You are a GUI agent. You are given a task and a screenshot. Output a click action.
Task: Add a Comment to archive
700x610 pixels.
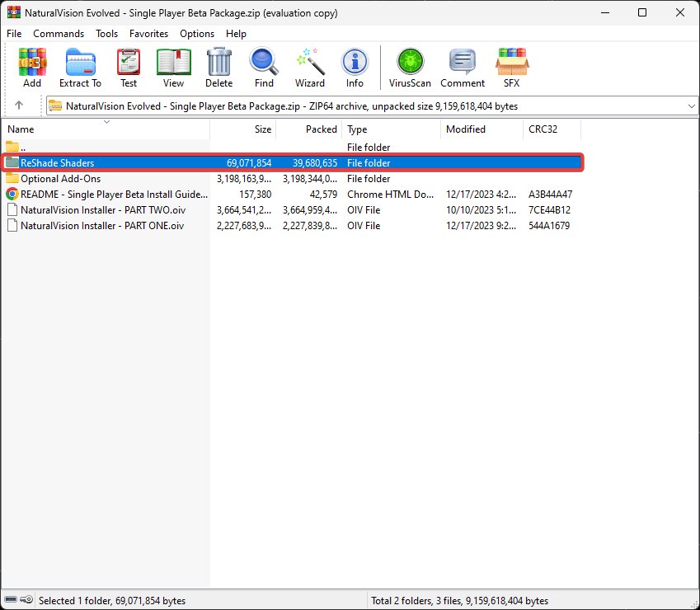click(463, 68)
